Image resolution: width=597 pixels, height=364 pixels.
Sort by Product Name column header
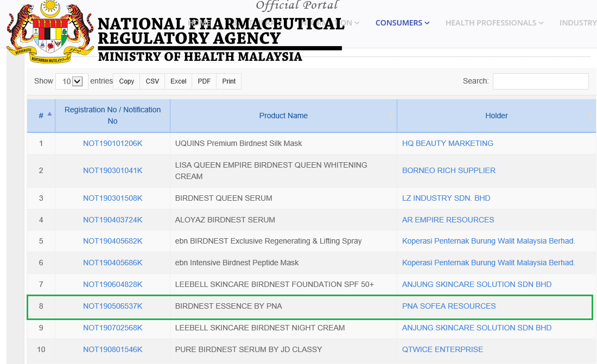pos(283,116)
